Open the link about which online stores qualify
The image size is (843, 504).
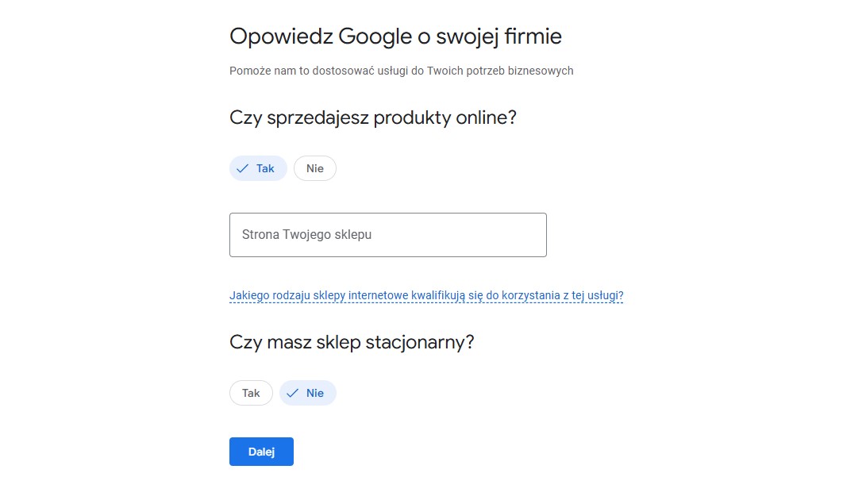[426, 296]
